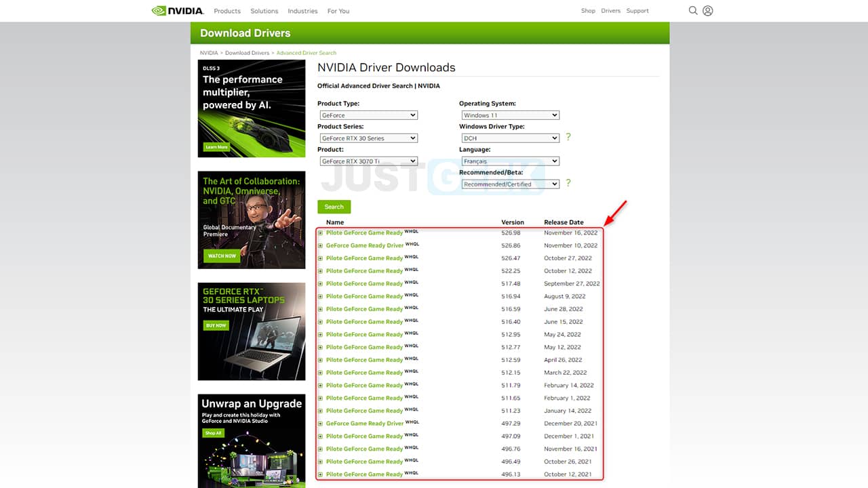The width and height of the screenshot is (868, 488).
Task: Expand the driver row version 517.48
Action: click(x=321, y=284)
